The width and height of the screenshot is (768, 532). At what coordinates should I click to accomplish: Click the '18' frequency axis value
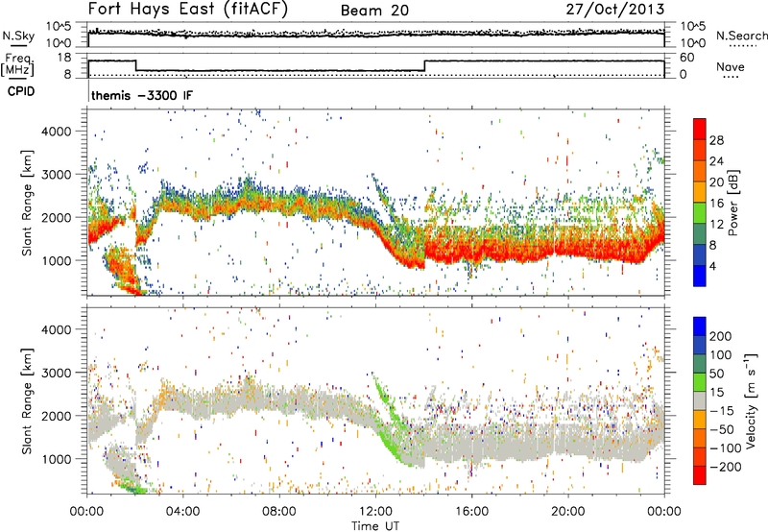64,58
